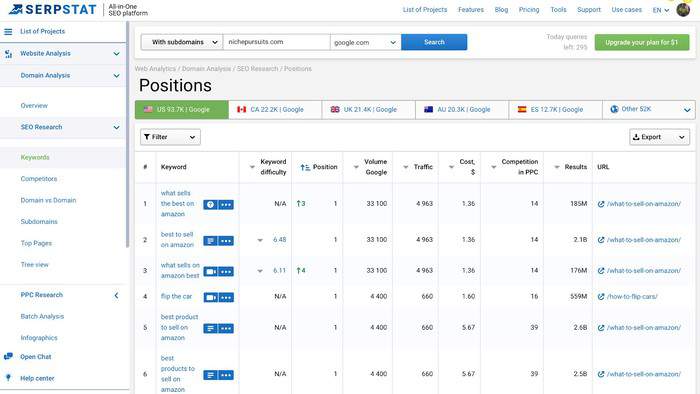Open external link icon in row 1 URL
700x394 pixels.
601,204
